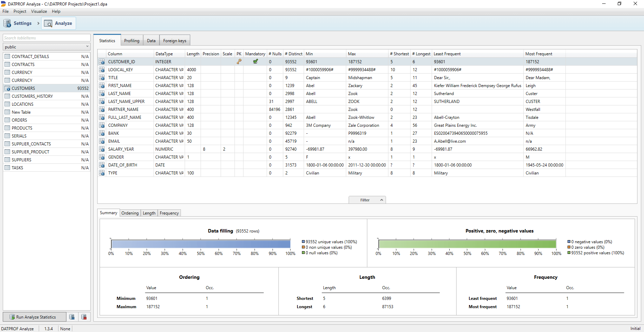Click the pause analysis database icon
Image resolution: width=644 pixels, height=332 pixels.
click(x=72, y=317)
